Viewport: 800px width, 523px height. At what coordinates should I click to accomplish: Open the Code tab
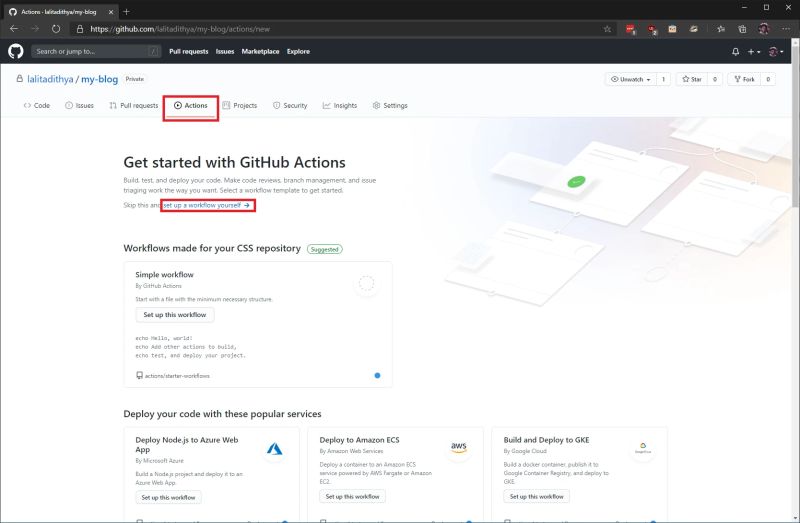(37, 106)
